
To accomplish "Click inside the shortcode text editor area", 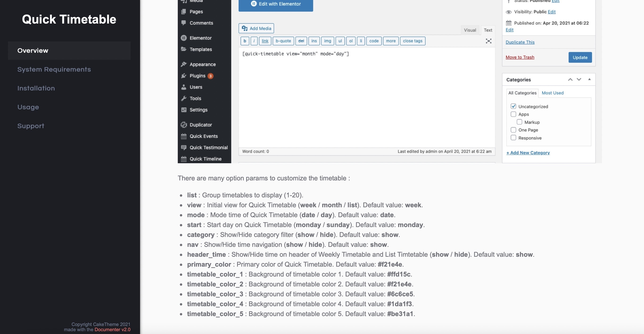I will coord(367,98).
